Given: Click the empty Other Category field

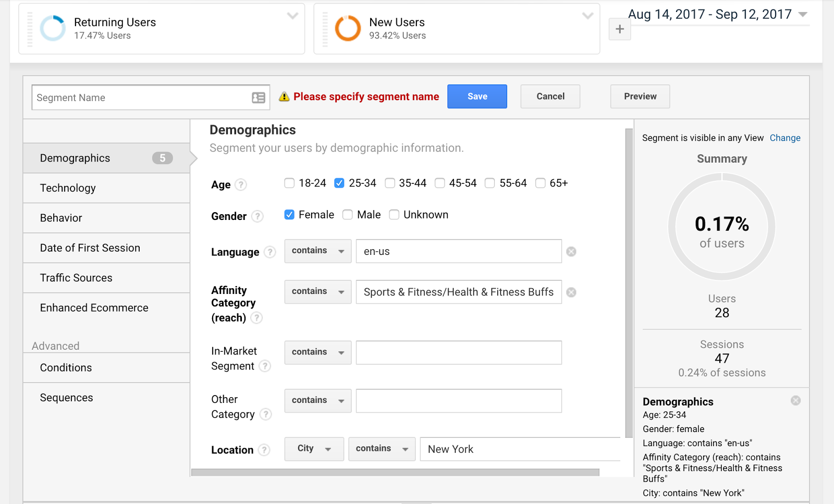Looking at the screenshot, I should [x=459, y=401].
